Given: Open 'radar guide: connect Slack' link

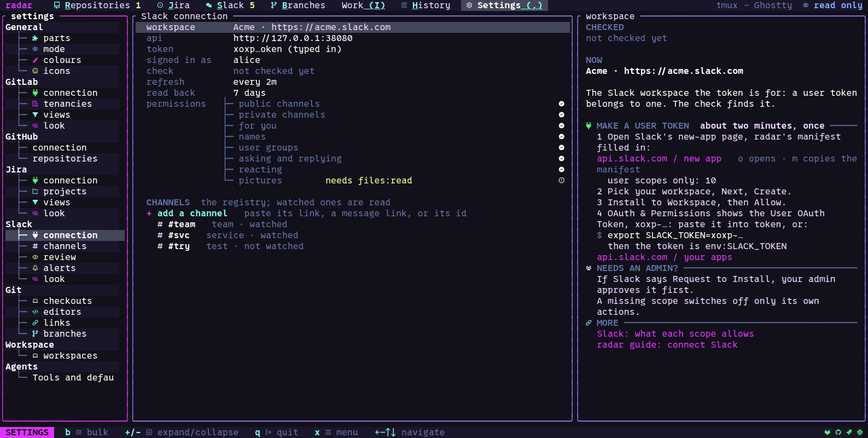Looking at the screenshot, I should [x=667, y=345].
